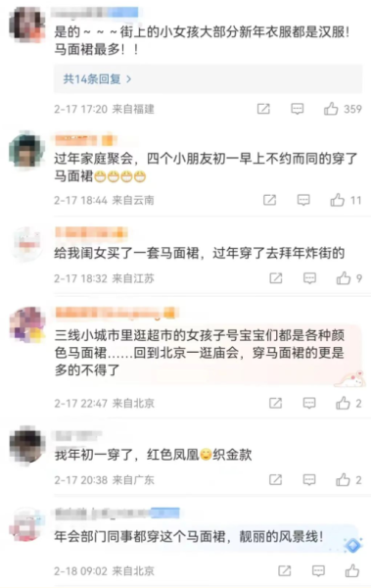Image resolution: width=371 pixels, height=588 pixels.
Task: Share the comment posted from 江苏
Action: coord(276,278)
